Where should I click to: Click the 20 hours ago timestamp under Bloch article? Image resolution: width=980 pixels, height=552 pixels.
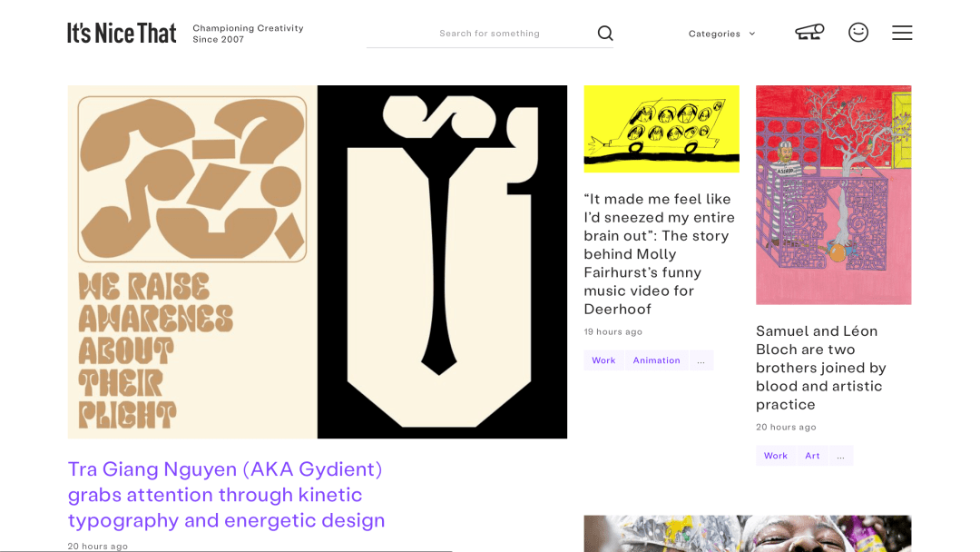[786, 427]
